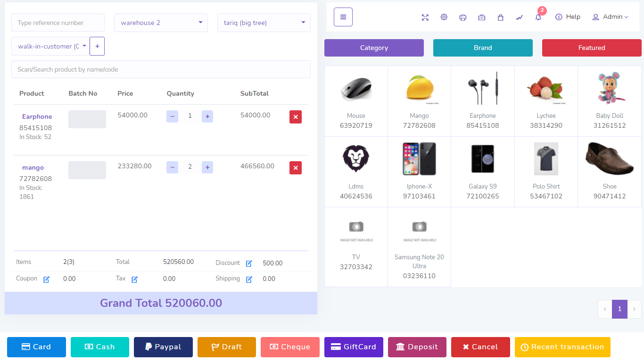
Task: Pay using the Cash button
Action: (99, 347)
